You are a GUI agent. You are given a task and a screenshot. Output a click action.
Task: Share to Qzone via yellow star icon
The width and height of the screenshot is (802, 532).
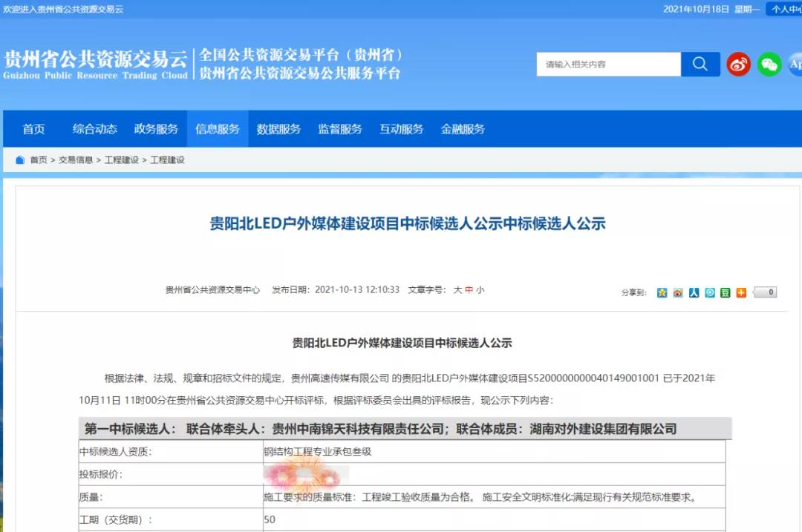pos(662,292)
